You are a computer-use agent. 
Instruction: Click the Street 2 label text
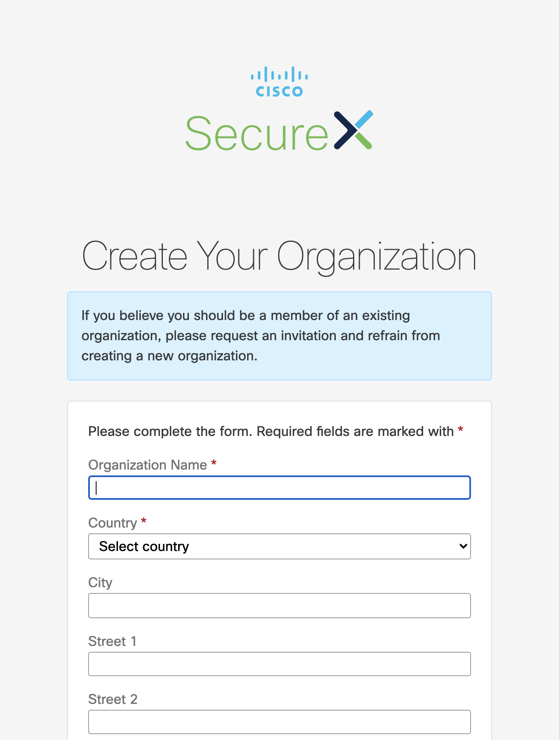click(x=113, y=699)
